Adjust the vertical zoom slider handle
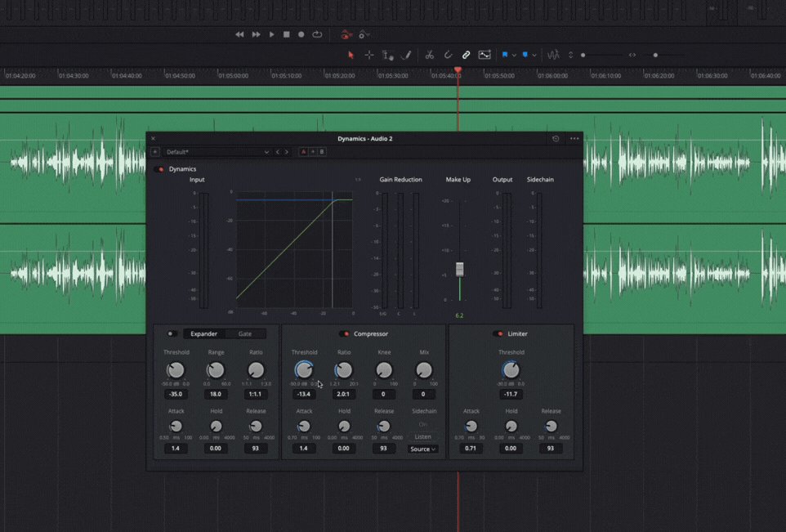 coord(583,55)
